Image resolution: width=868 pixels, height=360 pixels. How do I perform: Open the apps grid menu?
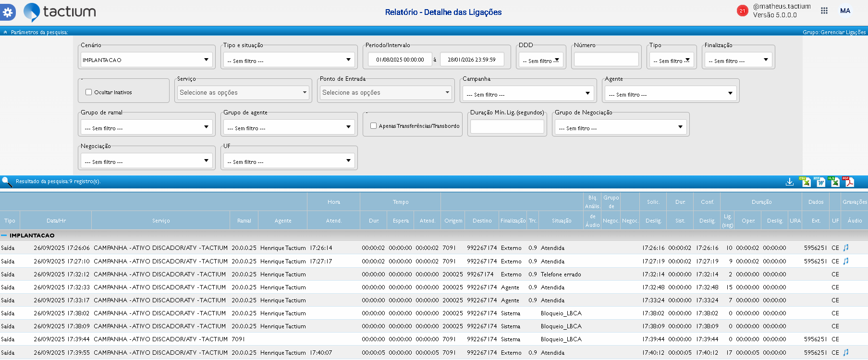[x=824, y=11]
